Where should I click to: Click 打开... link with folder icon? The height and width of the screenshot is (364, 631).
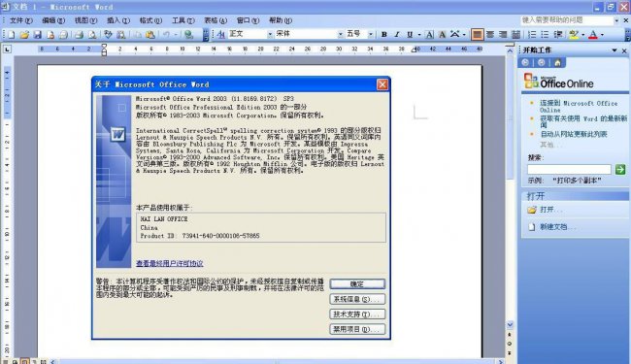point(551,210)
